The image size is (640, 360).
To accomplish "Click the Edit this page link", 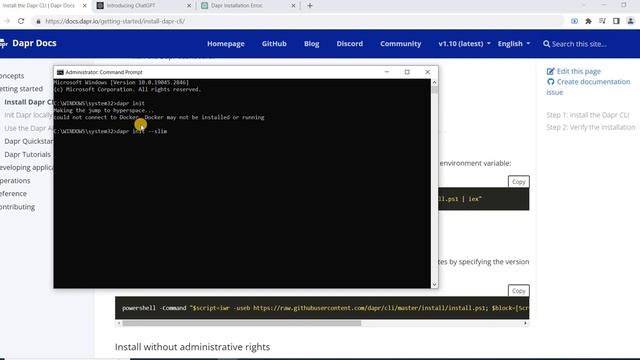I will tap(579, 71).
